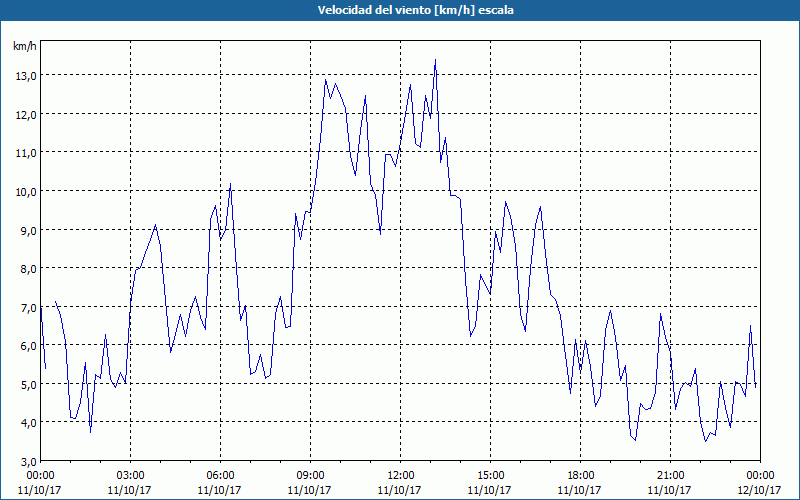Click the 15:00 time axis label
This screenshot has width=800, height=500.
490,476
